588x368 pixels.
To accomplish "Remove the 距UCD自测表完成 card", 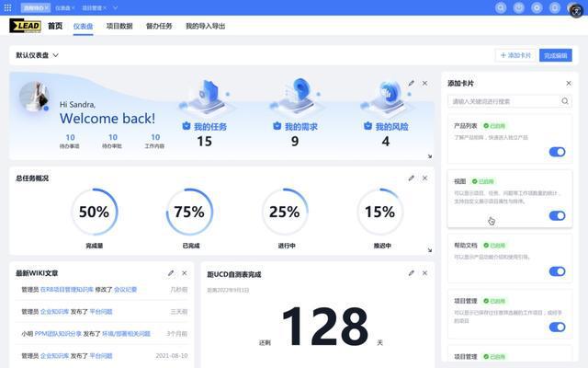I will point(424,273).
